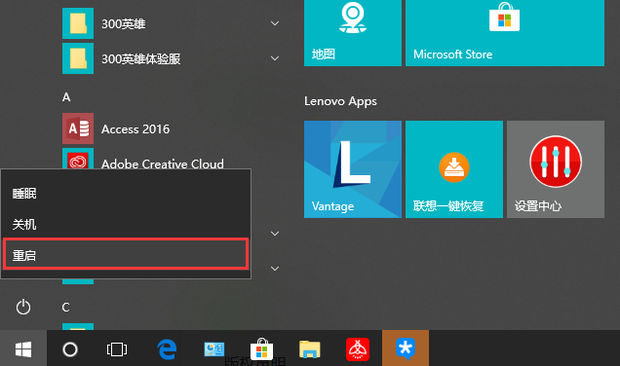Open the Windows Start button
620x366 pixels.
(x=23, y=349)
